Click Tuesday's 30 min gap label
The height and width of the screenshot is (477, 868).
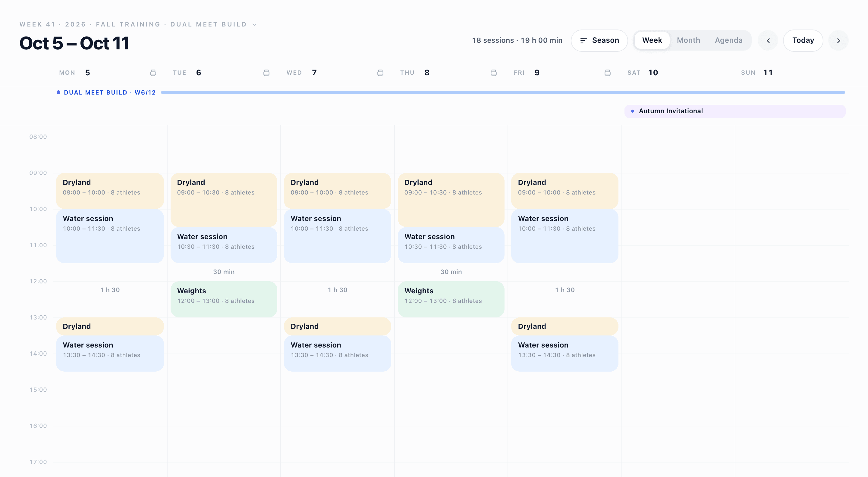[x=224, y=272]
